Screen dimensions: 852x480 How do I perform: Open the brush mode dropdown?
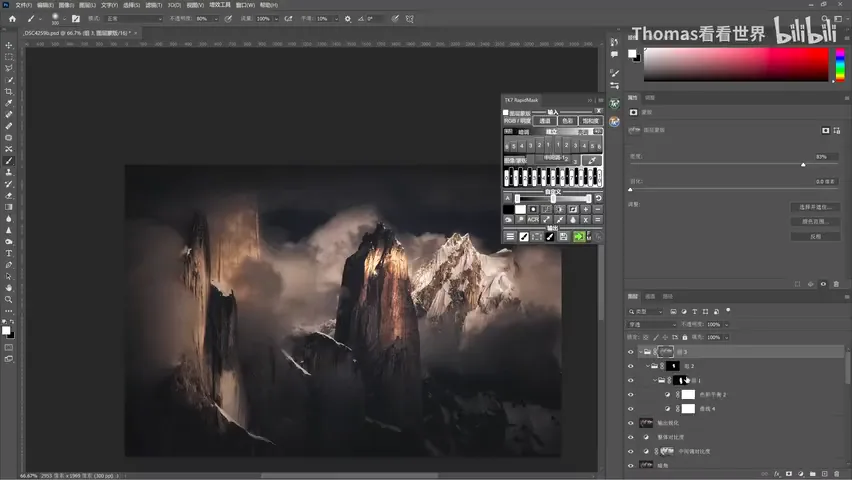tap(134, 18)
